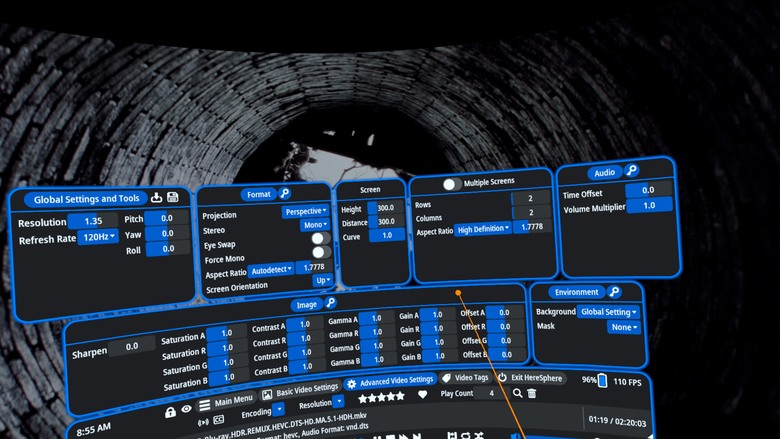Adjust the Yaw slider
Screen dimensions: 780x439
(x=168, y=233)
